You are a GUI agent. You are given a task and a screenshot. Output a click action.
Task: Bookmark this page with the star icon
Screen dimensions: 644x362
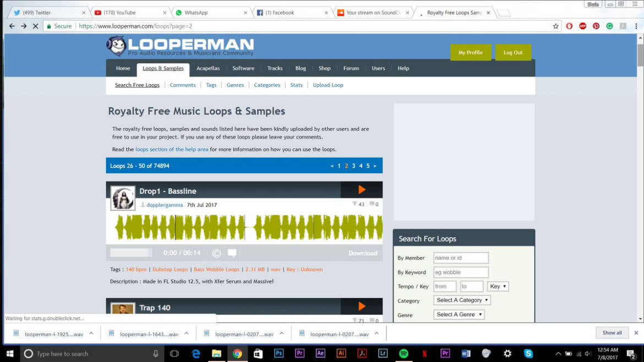[556, 26]
